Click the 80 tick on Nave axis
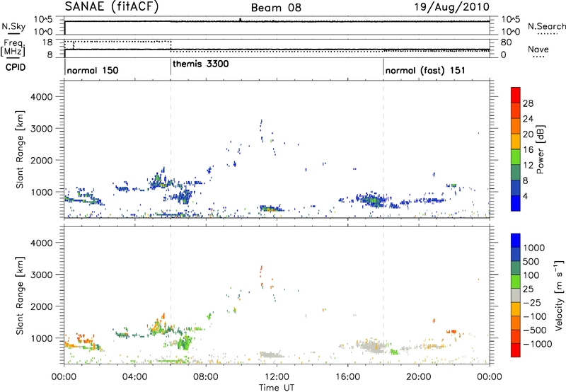Image resolution: width=566 pixels, height=392 pixels. pos(507,42)
